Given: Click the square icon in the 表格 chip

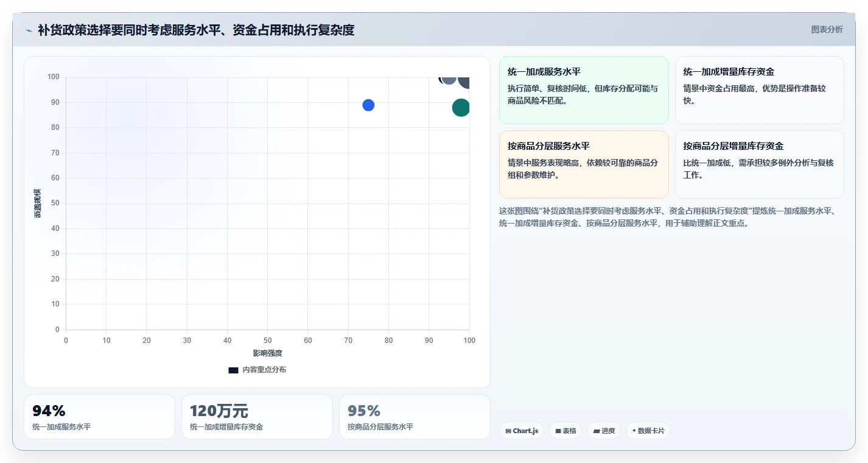Looking at the screenshot, I should [558, 431].
